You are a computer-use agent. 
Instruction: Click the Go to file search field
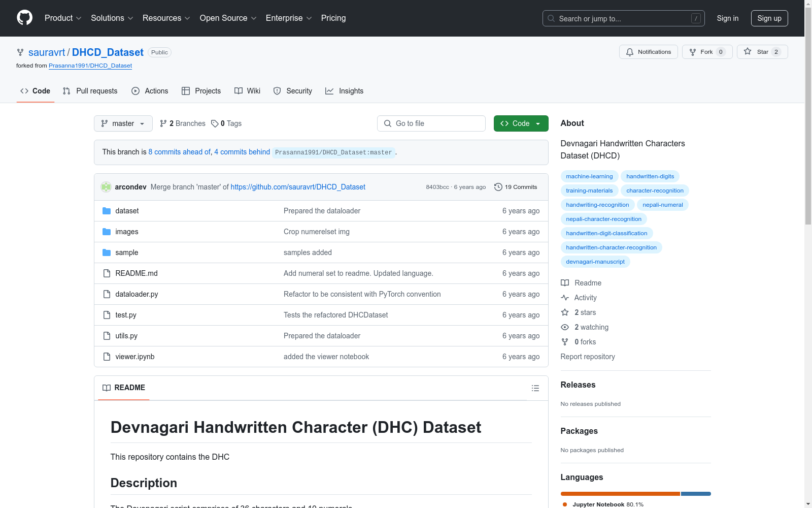coord(431,123)
